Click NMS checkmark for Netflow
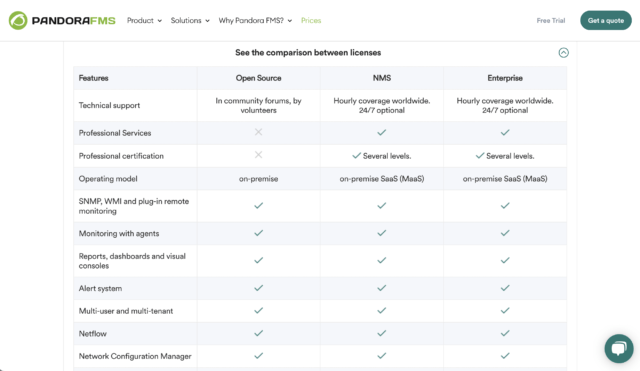 (382, 333)
